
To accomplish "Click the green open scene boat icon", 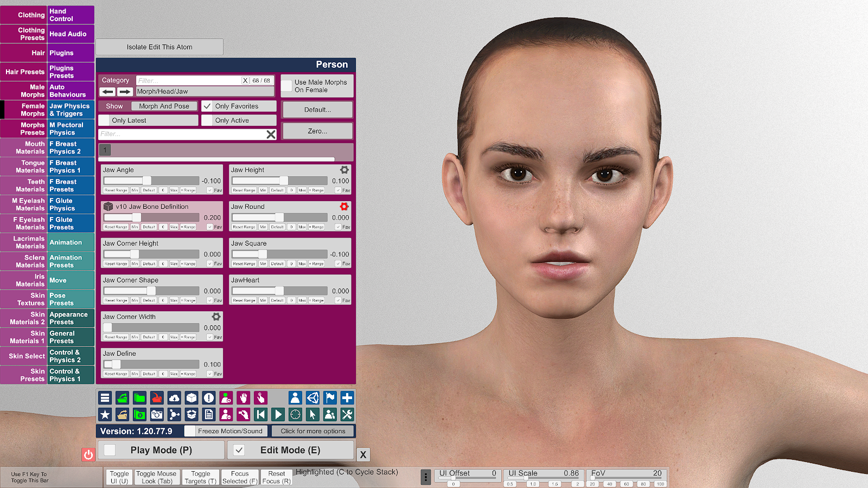I will point(123,398).
